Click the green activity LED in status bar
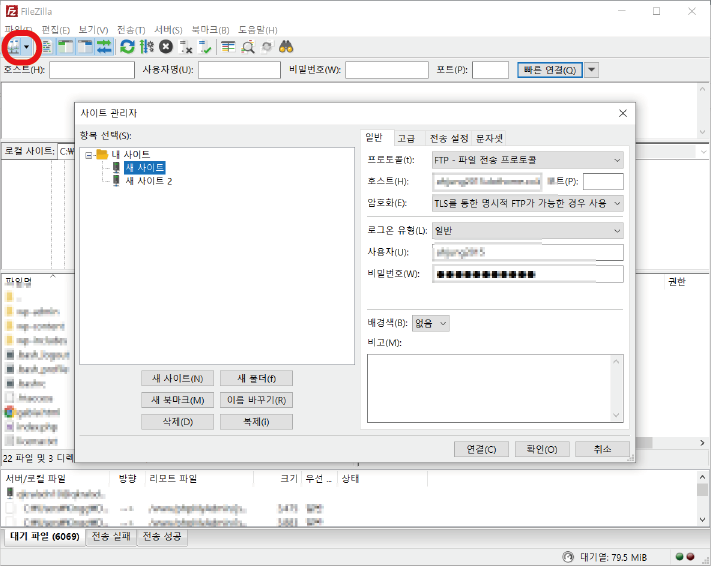711x566 pixels. 680,557
